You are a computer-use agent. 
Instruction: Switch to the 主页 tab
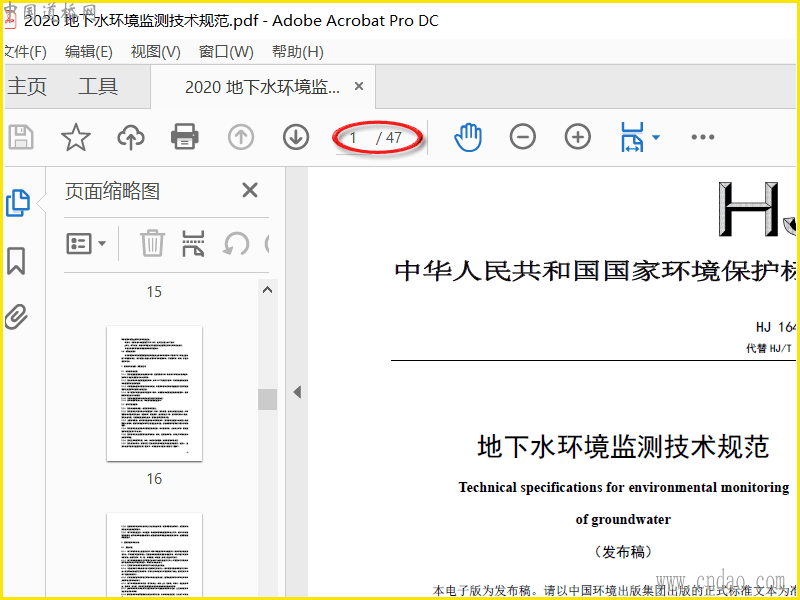coord(27,87)
